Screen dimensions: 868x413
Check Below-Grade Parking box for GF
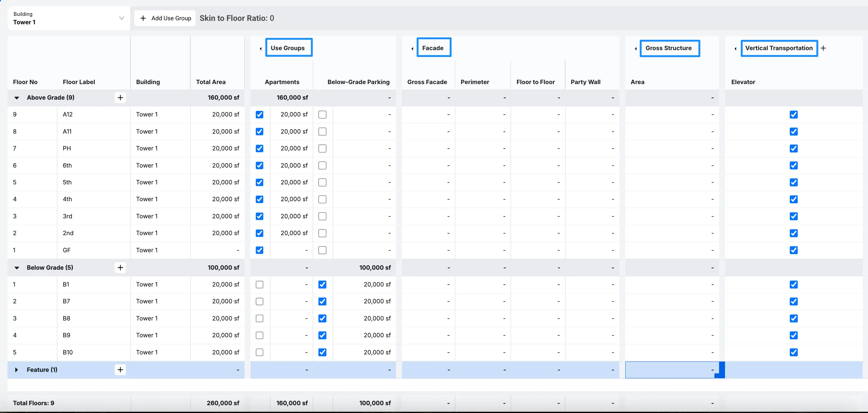(322, 250)
